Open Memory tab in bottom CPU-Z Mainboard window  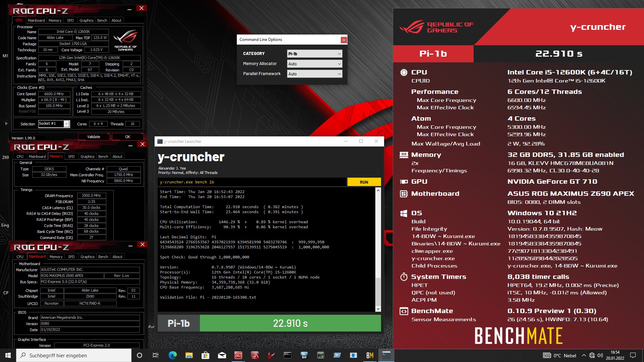click(56, 257)
